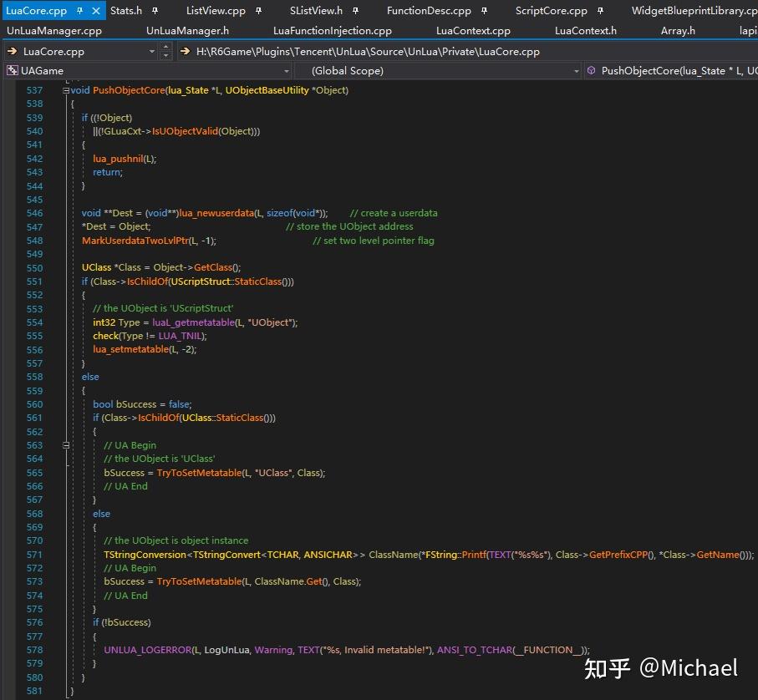
Task: Click the UAGame project icon
Action: tap(12, 71)
